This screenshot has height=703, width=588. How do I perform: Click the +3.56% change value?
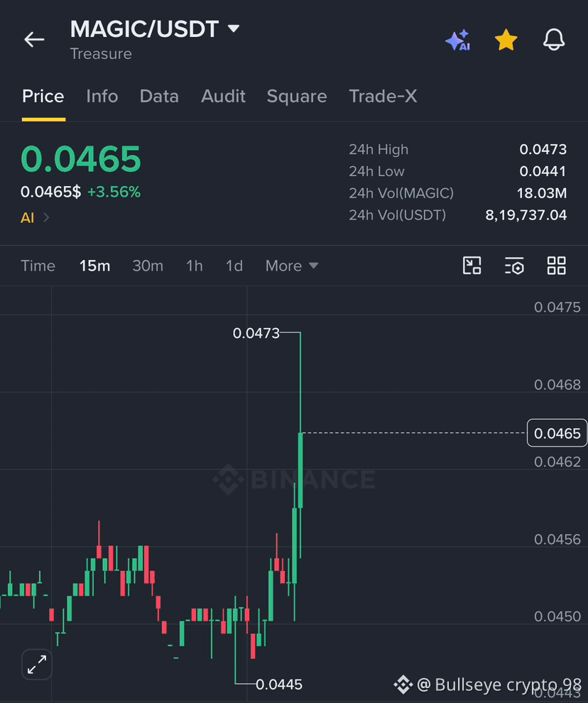pos(114,192)
